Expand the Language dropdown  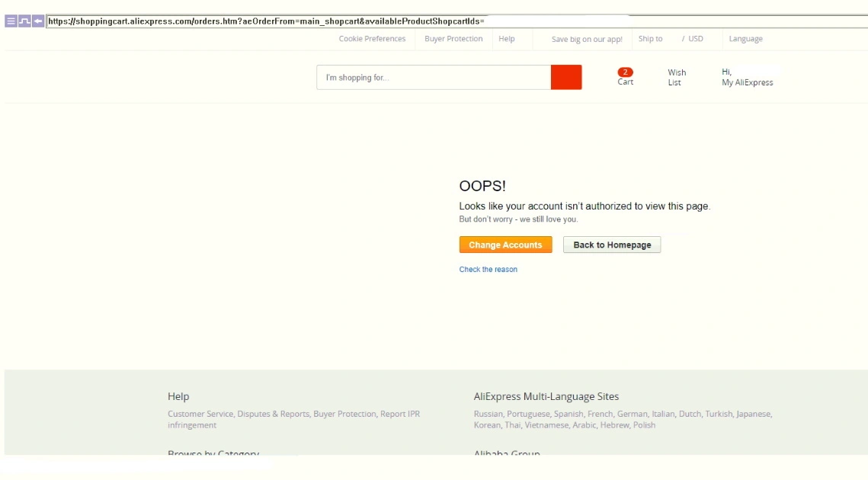[x=745, y=39]
